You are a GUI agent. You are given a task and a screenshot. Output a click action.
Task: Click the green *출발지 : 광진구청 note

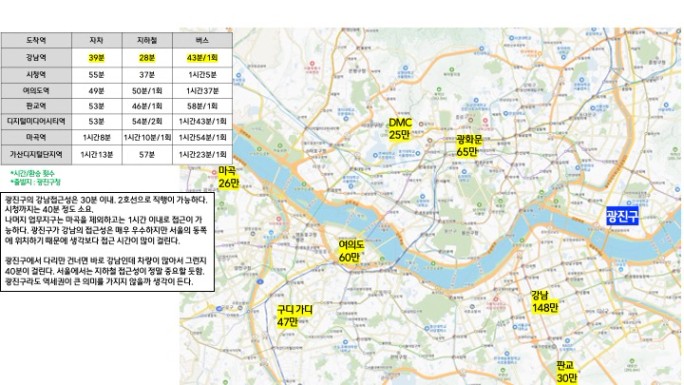click(35, 182)
